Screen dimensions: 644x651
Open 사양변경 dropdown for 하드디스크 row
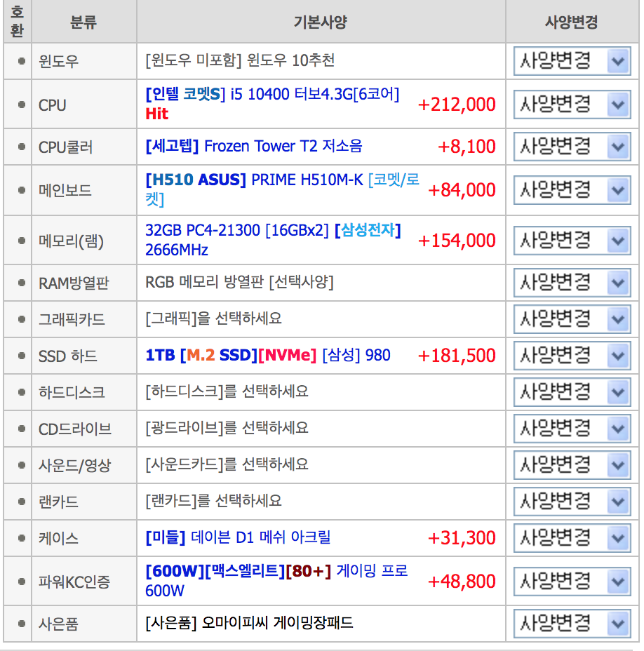tap(572, 392)
